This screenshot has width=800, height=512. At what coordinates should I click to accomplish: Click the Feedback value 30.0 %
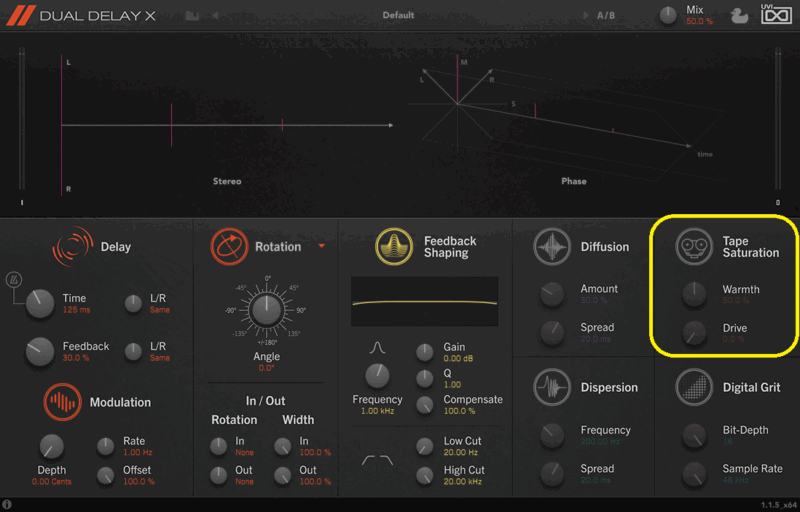point(76,358)
